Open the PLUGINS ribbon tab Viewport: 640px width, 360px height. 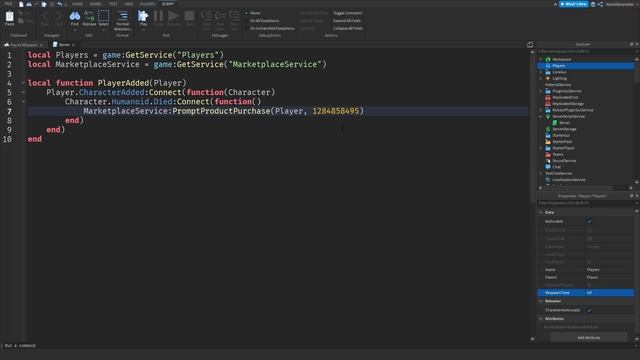point(147,4)
